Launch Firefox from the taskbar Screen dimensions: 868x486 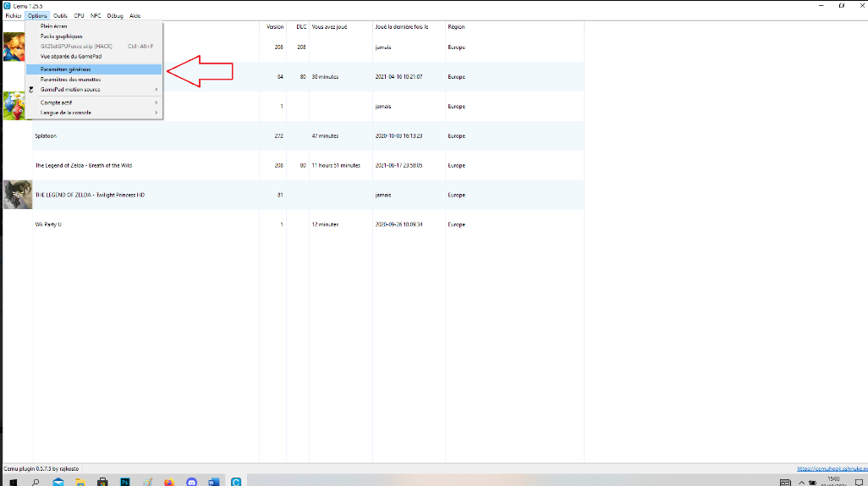click(168, 481)
